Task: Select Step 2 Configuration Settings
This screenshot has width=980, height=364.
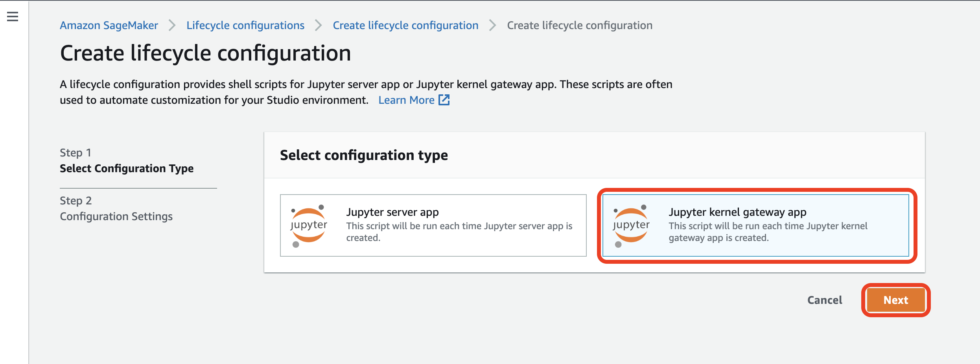Action: (x=116, y=208)
